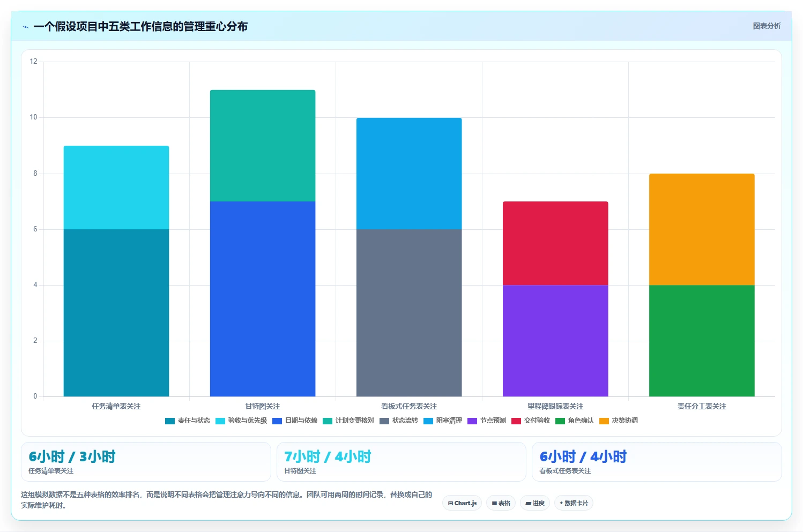Click the y-axis value 12
Image resolution: width=803 pixels, height=532 pixels.
34,62
